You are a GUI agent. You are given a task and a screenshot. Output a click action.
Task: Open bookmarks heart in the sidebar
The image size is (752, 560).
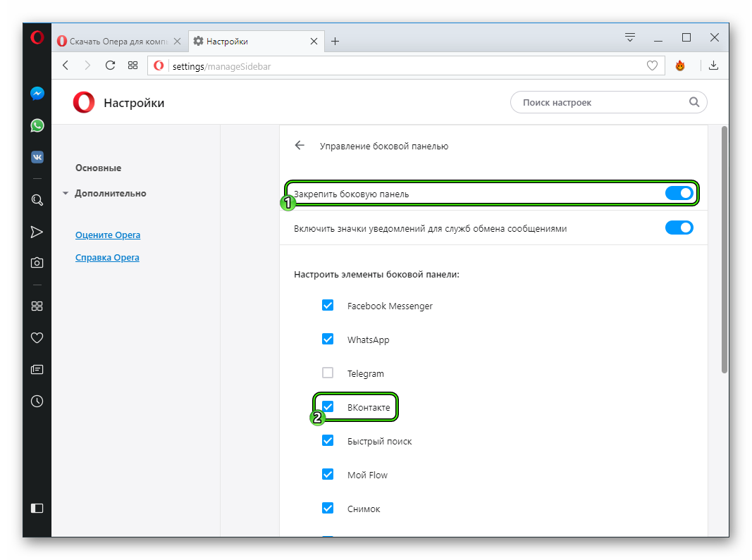point(37,338)
